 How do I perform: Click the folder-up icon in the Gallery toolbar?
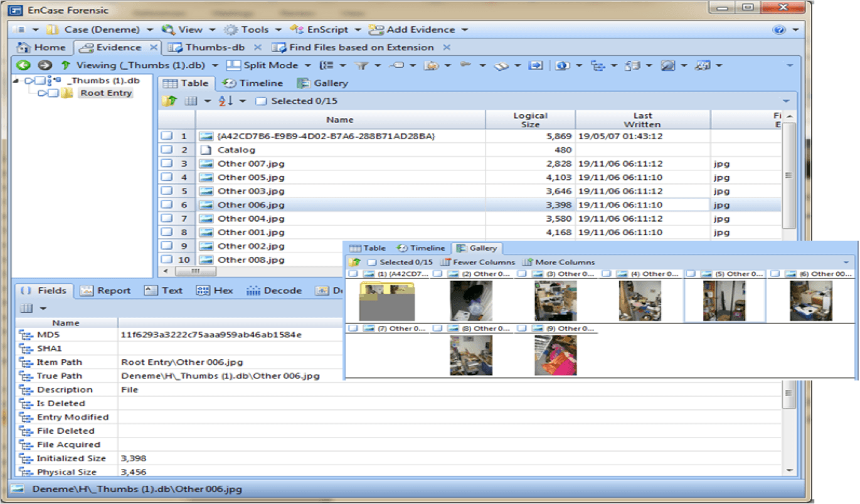[x=355, y=262]
